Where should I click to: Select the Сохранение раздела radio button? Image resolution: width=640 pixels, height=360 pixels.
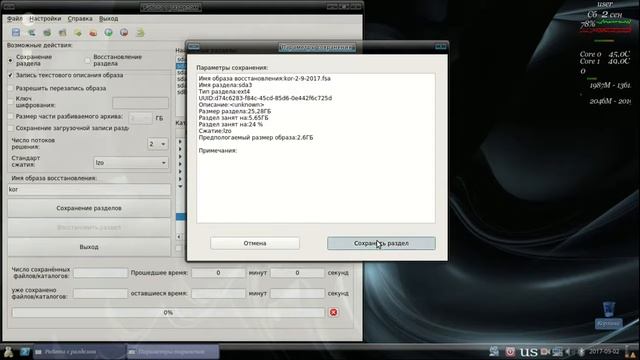point(10,60)
